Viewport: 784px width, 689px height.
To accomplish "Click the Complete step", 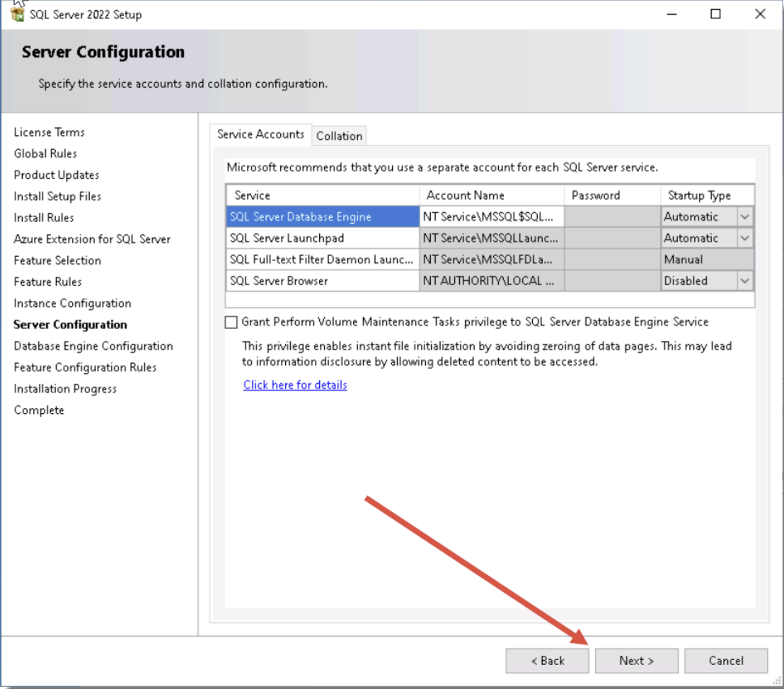I will pos(39,410).
